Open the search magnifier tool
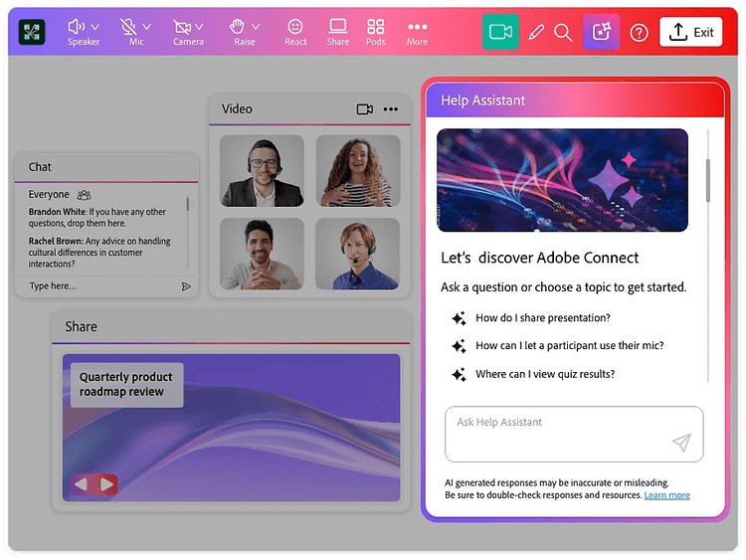746x560 pixels. point(563,33)
